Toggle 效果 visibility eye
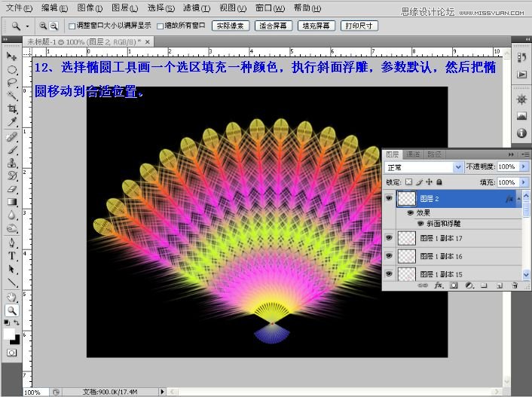Image resolution: width=532 pixels, height=397 pixels. [410, 212]
